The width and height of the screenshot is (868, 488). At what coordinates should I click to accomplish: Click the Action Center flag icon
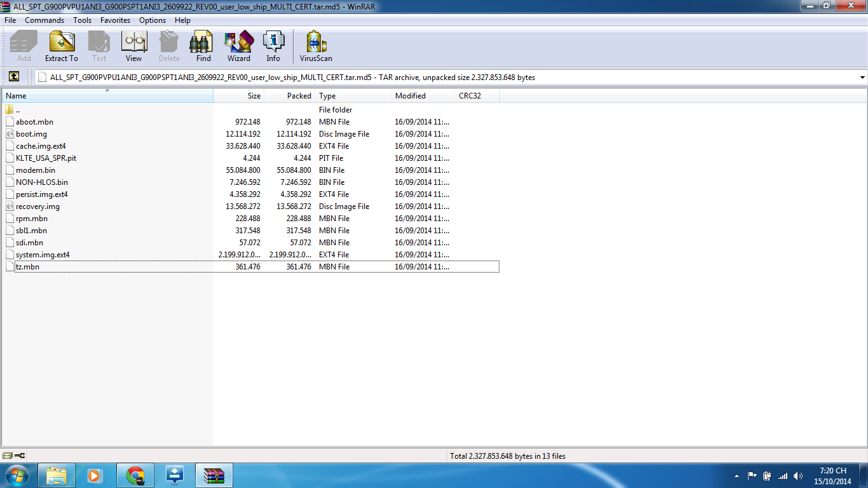tap(752, 475)
